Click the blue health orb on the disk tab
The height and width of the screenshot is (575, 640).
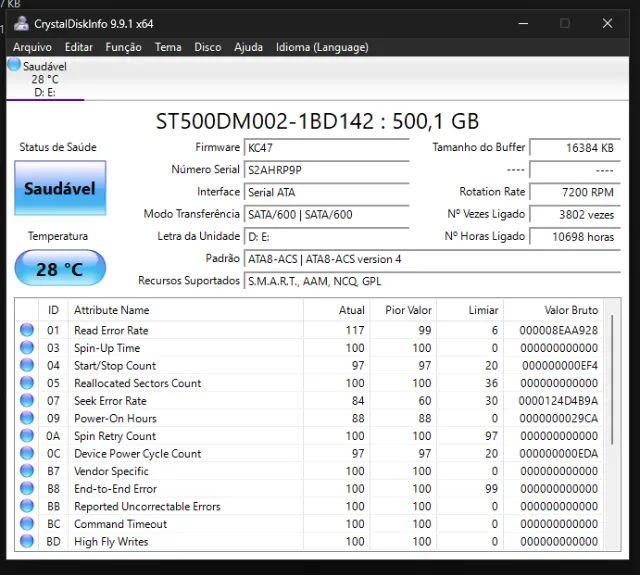pyautogui.click(x=14, y=64)
